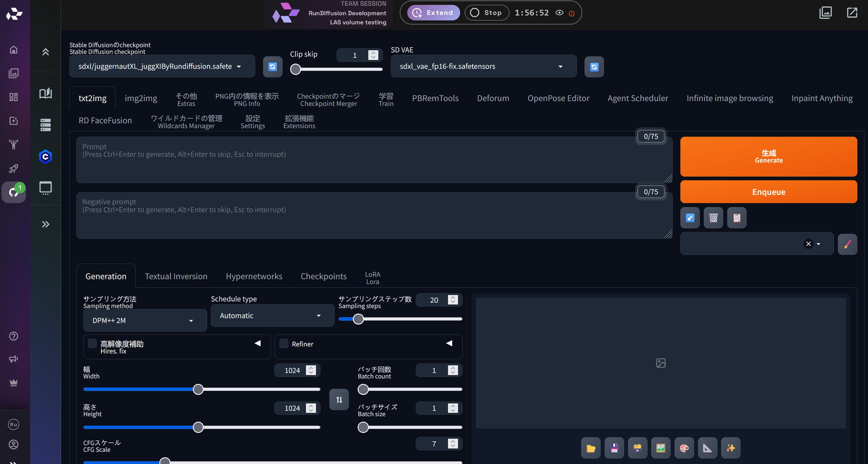
Task: Click the Enqueue button
Action: click(769, 192)
